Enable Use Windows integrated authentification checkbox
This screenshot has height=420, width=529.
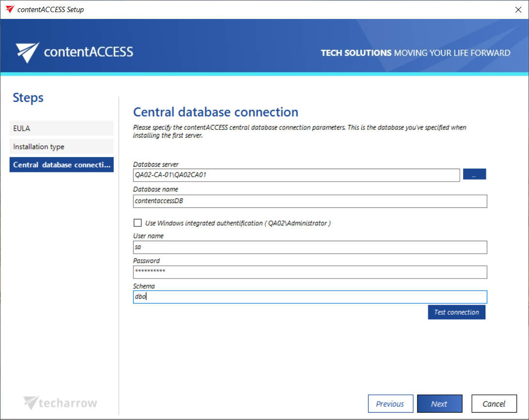(x=138, y=223)
